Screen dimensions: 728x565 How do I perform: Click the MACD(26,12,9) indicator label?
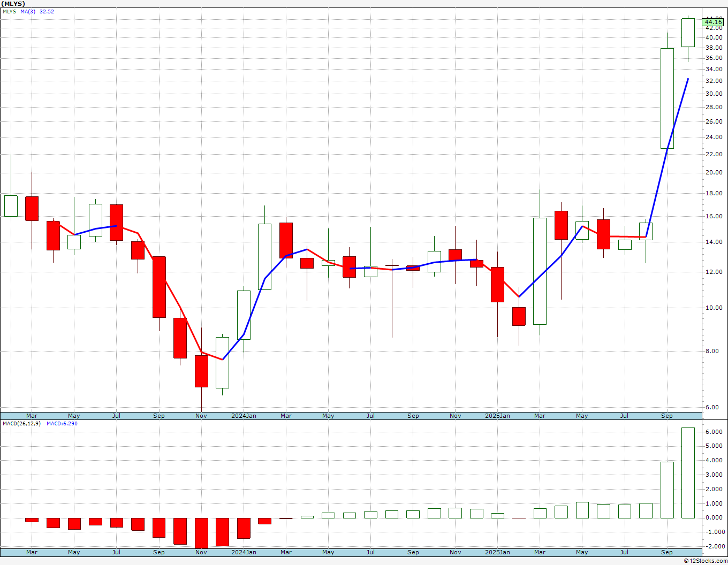click(x=22, y=424)
